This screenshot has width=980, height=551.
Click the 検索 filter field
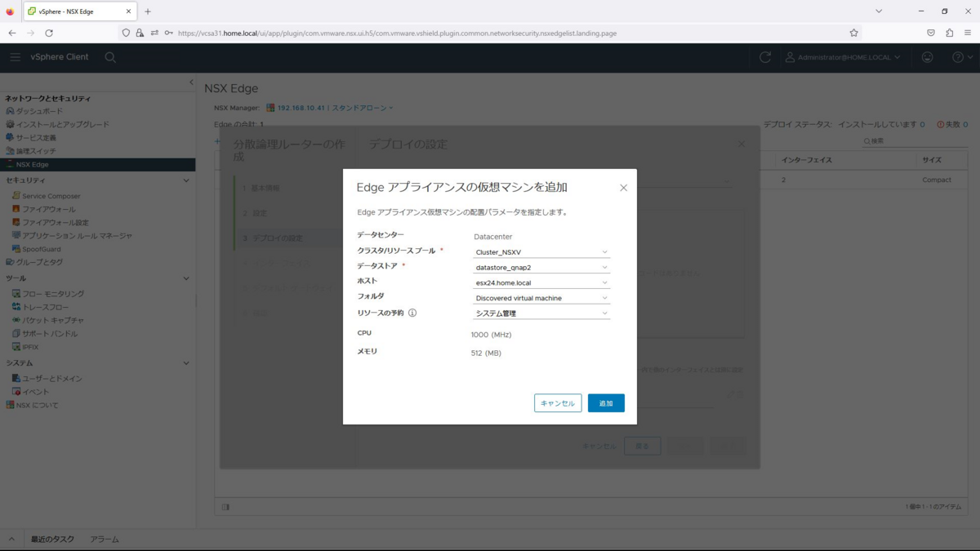point(915,141)
